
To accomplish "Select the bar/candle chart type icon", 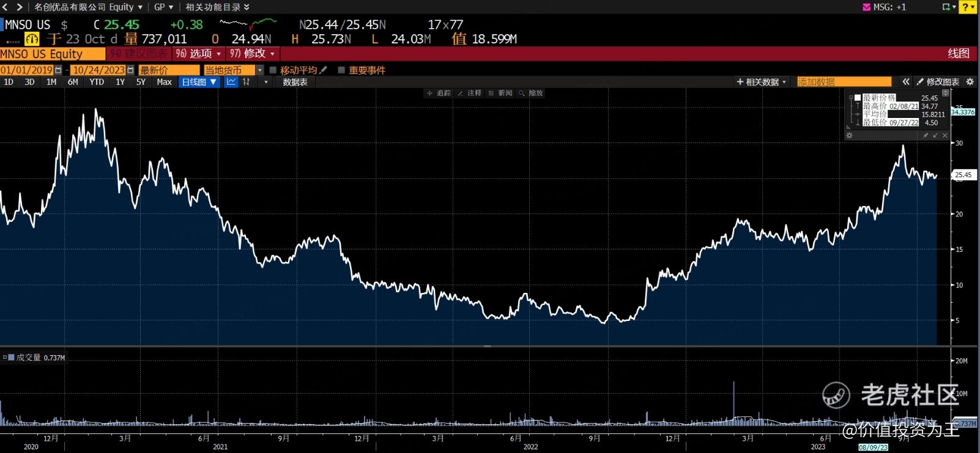I will (x=246, y=82).
